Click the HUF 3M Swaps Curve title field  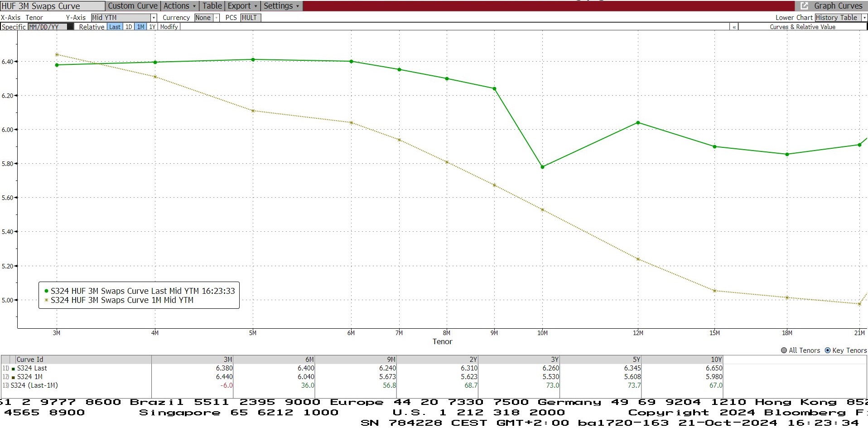(x=52, y=6)
